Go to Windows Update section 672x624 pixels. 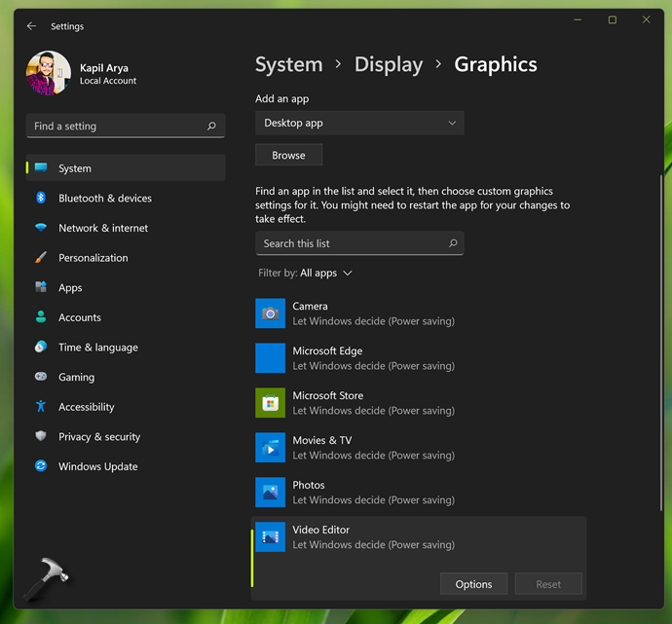[x=98, y=467]
